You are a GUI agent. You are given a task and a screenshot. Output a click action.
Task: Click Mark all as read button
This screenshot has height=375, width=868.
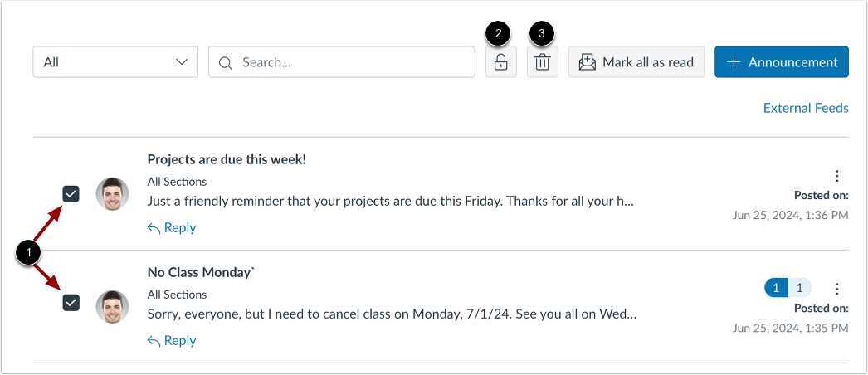click(636, 62)
